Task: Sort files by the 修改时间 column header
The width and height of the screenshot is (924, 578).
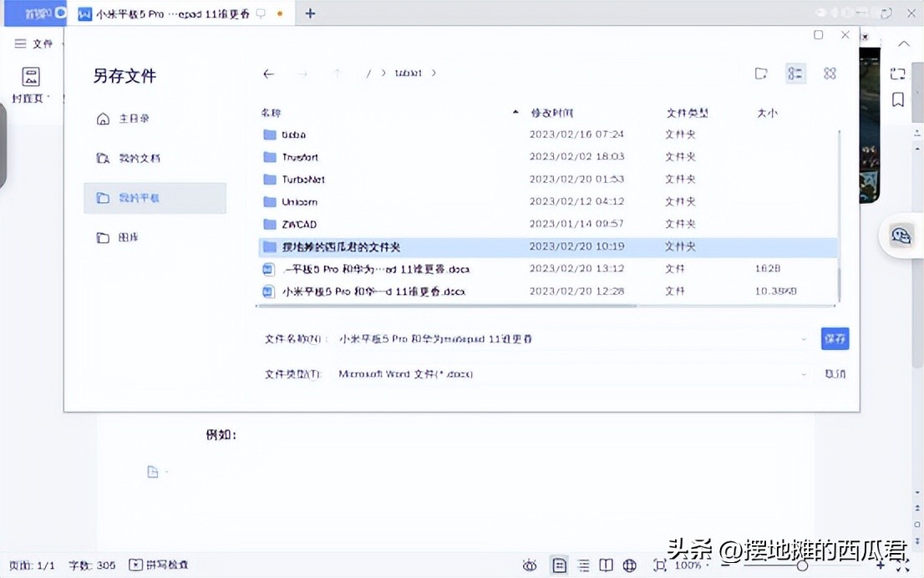Action: [x=552, y=113]
